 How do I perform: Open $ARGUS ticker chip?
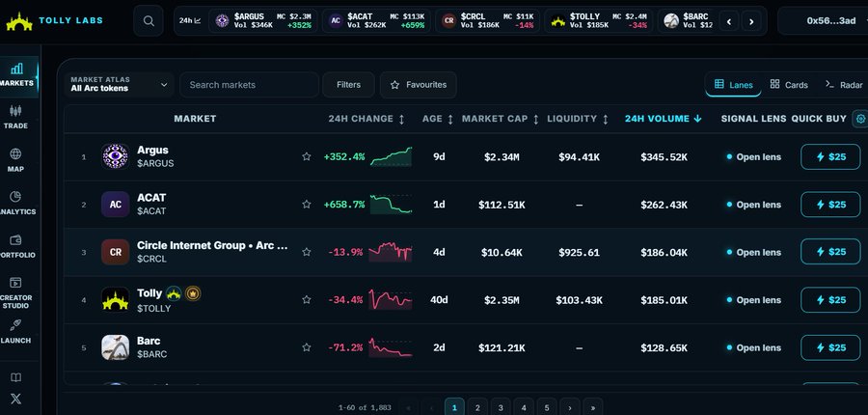(x=263, y=21)
